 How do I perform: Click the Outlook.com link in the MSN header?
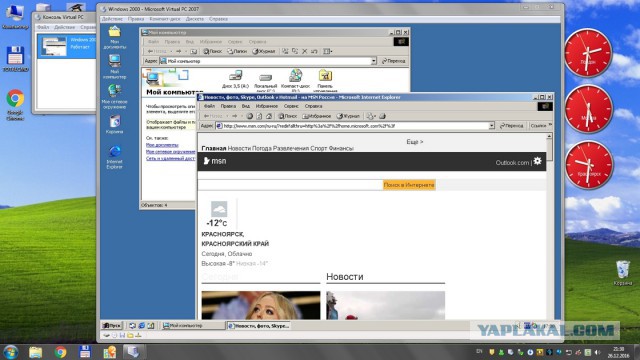pos(512,163)
